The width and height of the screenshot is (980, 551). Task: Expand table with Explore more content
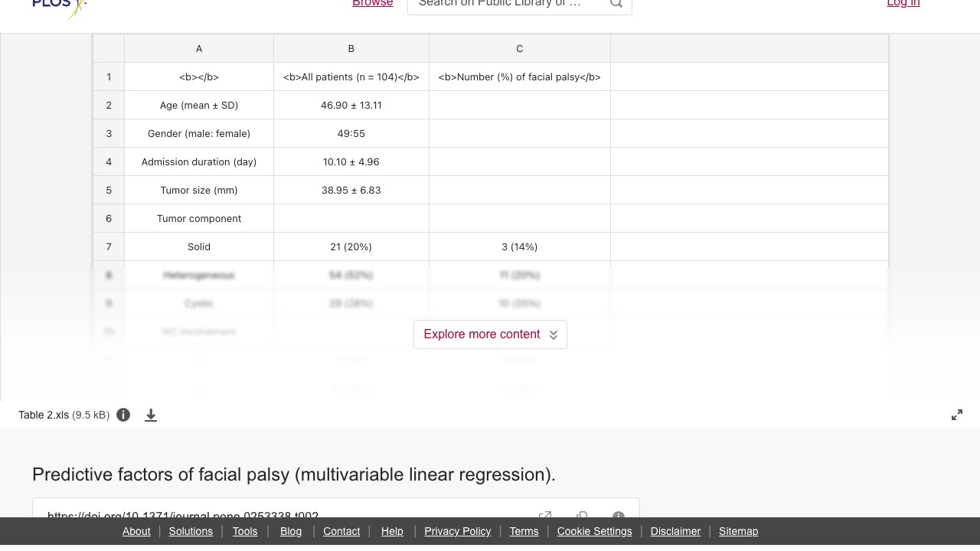click(490, 334)
